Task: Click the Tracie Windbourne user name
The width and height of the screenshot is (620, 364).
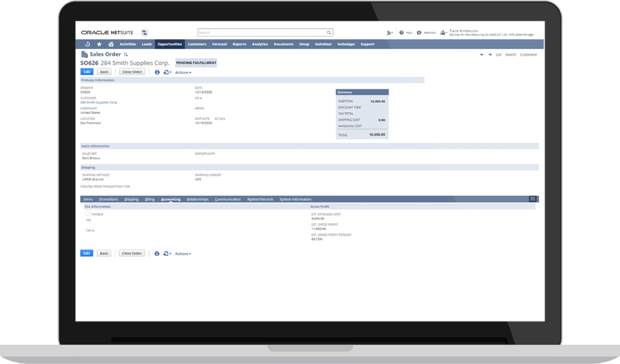Action: [x=464, y=31]
